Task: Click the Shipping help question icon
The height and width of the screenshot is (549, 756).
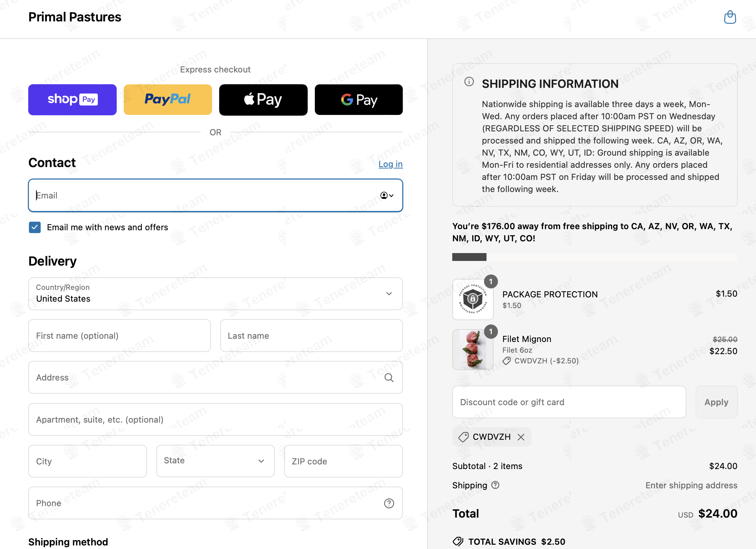Action: click(x=495, y=485)
